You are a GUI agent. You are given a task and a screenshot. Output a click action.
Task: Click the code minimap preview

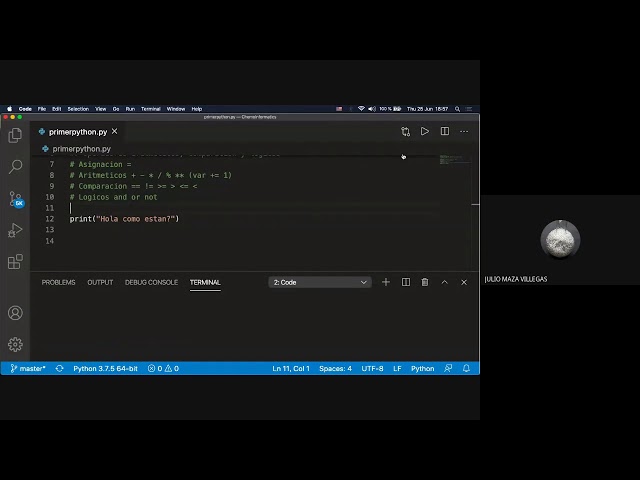point(455,160)
